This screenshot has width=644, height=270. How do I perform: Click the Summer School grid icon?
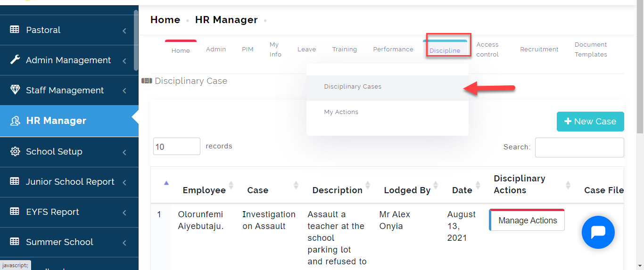(15, 242)
